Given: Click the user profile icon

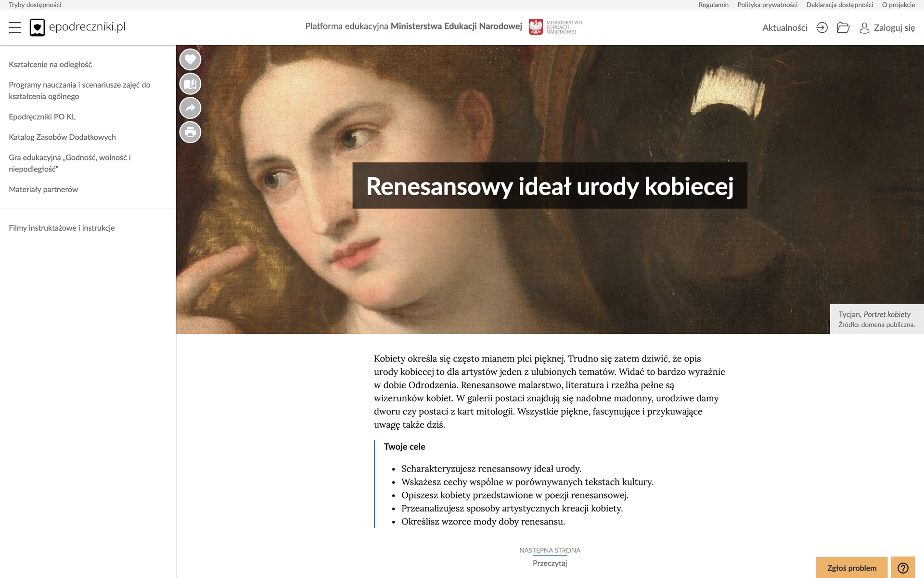Looking at the screenshot, I should [x=864, y=28].
